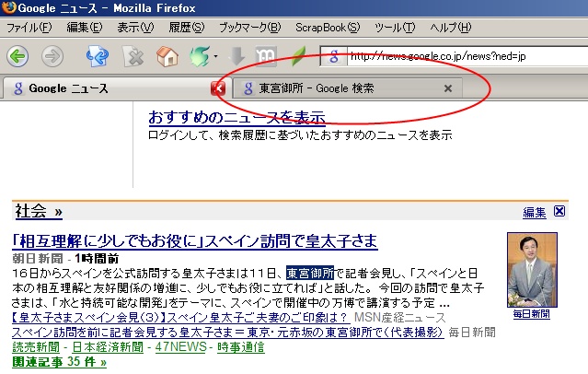
Task: Click the Google favicon in the address bar
Action: [x=334, y=57]
